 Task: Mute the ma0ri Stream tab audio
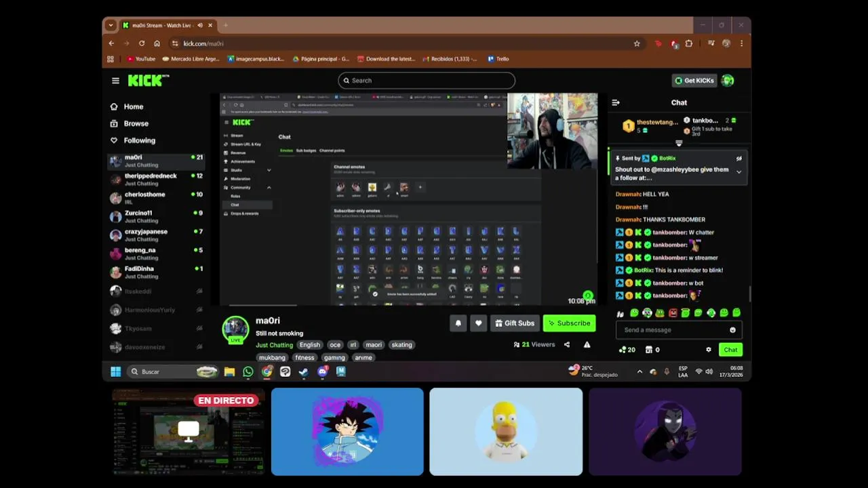200,25
